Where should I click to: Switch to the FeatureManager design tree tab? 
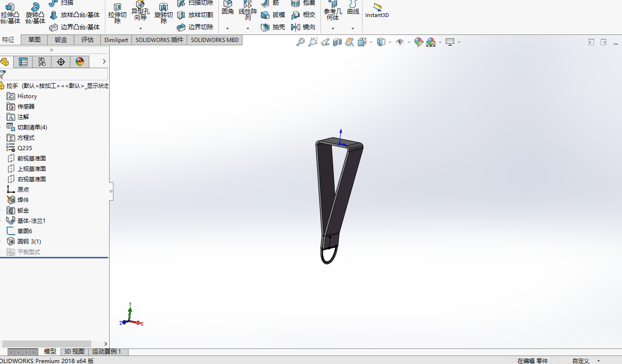6,62
